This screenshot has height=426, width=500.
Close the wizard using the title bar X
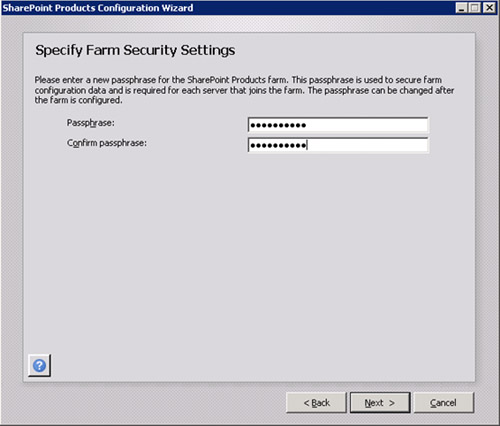[x=489, y=8]
